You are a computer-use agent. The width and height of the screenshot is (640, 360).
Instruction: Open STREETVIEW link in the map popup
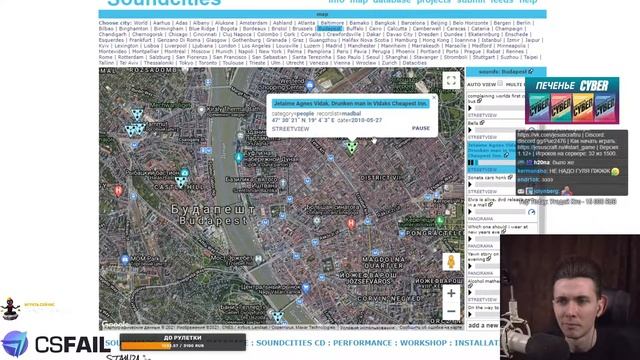pos(290,129)
